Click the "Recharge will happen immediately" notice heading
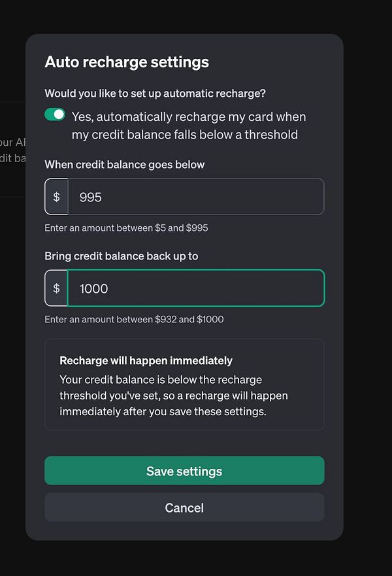This screenshot has height=576, width=392. coord(146,360)
